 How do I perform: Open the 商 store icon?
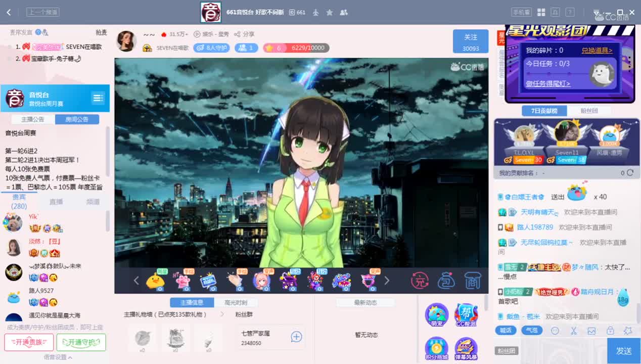click(x=472, y=281)
